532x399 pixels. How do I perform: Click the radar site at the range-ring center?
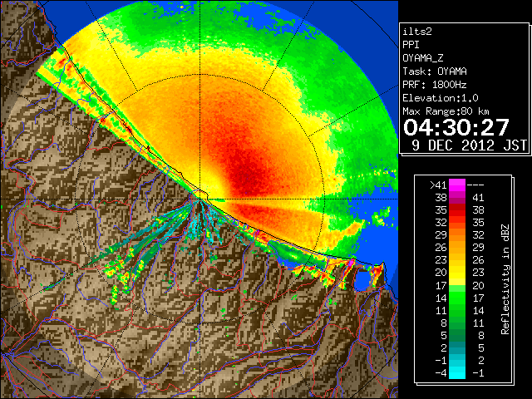pos(200,199)
